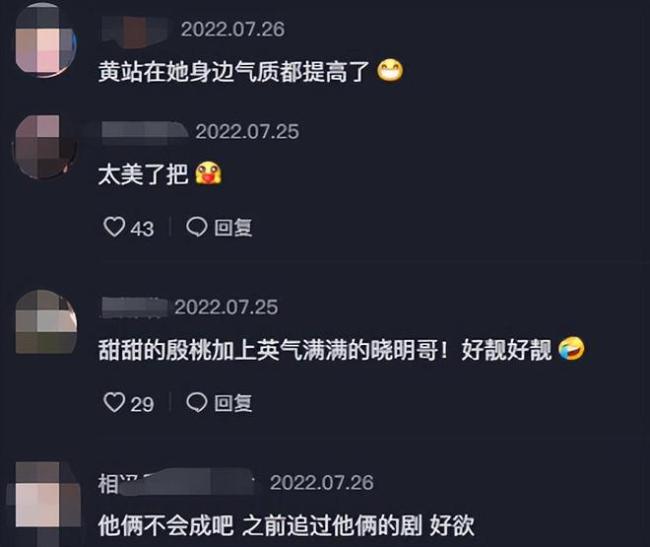Screen dimensions: 650x547
Task: Open the username starting with 相
Action: pyautogui.click(x=176, y=482)
